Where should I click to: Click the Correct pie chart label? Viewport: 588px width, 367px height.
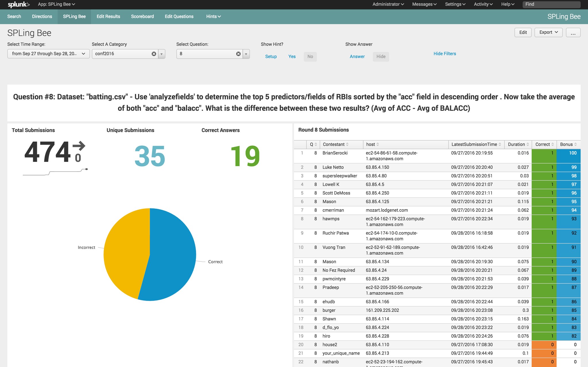[x=215, y=262]
